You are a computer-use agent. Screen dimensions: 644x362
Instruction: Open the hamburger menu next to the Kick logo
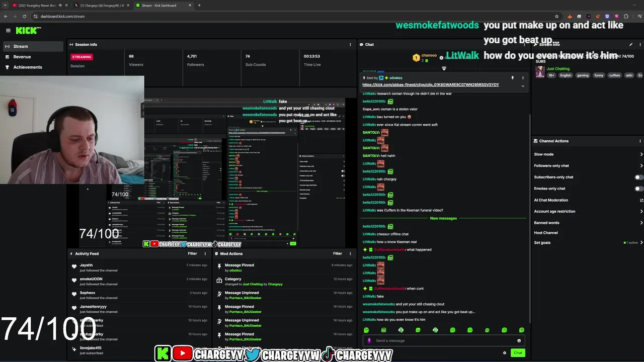pyautogui.click(x=8, y=30)
